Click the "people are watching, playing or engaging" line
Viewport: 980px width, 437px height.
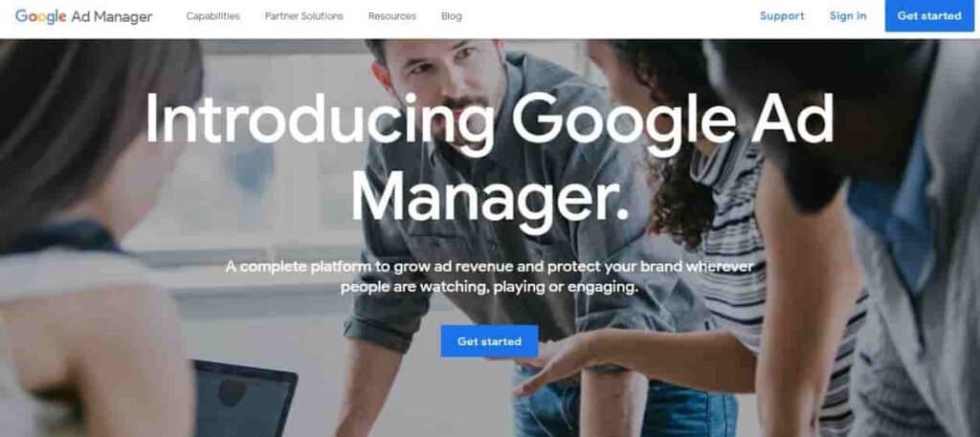click(489, 288)
